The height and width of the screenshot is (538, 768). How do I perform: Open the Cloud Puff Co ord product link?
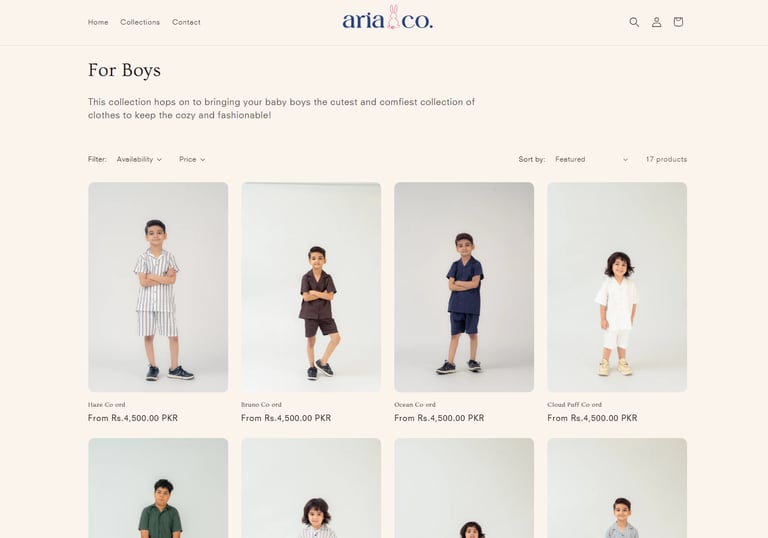pyautogui.click(x=574, y=404)
